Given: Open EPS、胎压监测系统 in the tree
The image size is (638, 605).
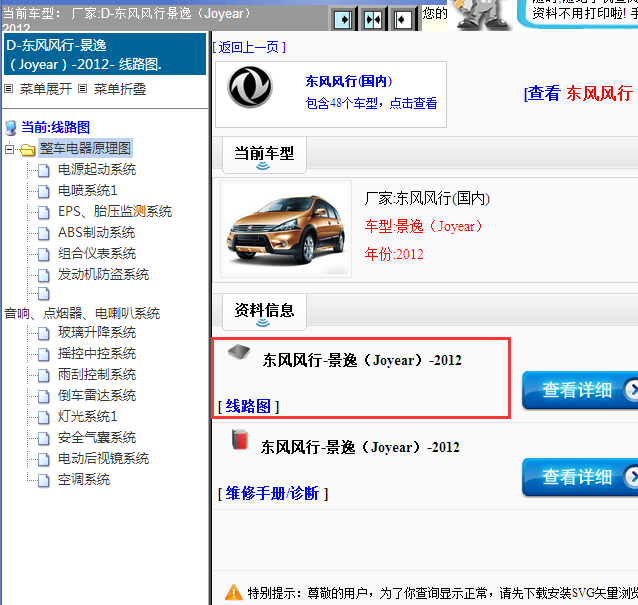Looking at the screenshot, I should coord(115,211).
